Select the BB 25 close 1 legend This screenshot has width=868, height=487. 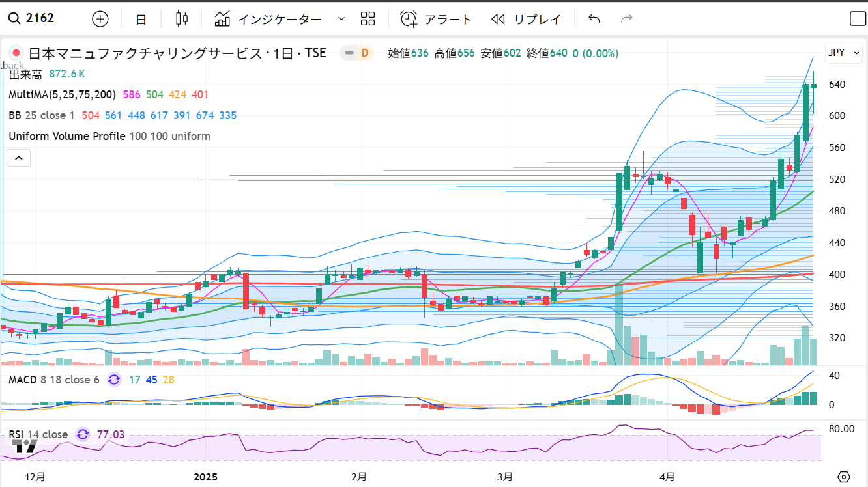click(x=42, y=116)
